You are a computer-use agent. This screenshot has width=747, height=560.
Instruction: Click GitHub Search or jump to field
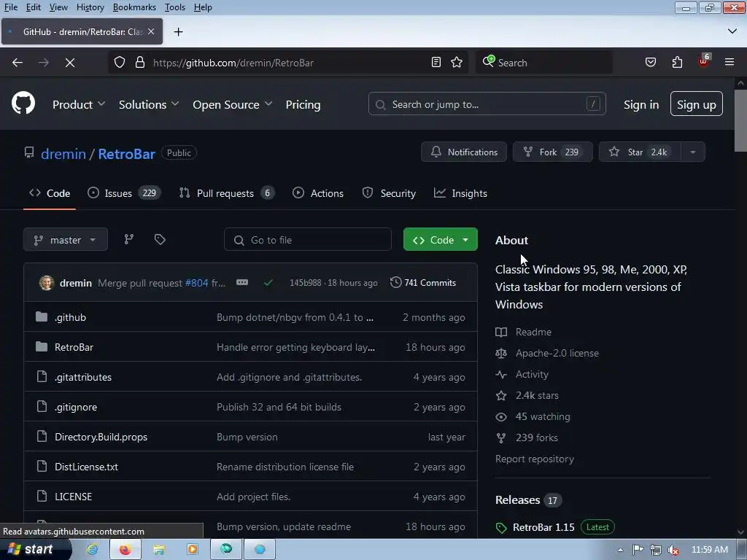(x=487, y=104)
